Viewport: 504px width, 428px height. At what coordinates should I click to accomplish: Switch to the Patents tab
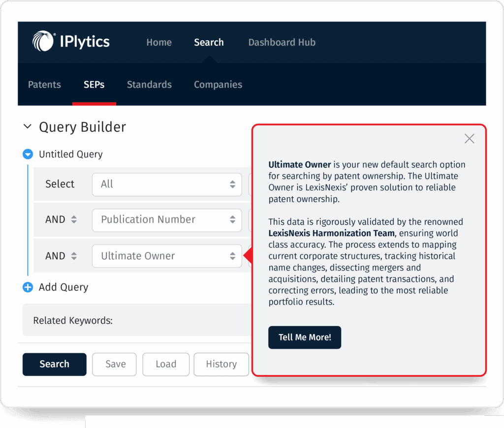(x=44, y=85)
